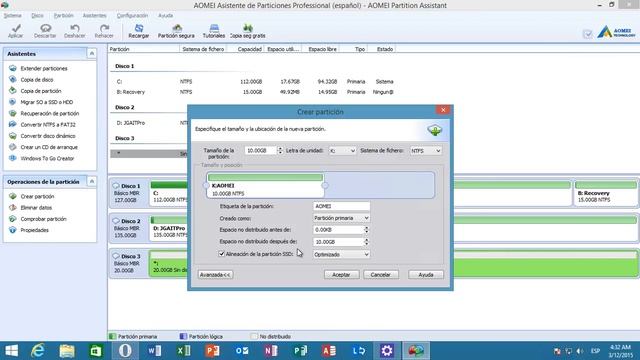Click the AOMEI Technology logo

pos(616,32)
